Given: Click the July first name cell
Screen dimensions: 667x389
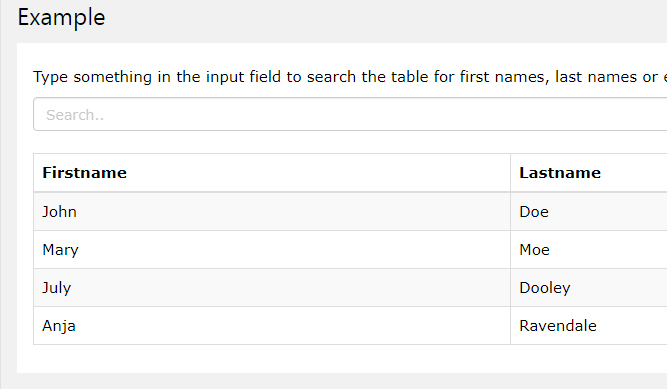Looking at the screenshot, I should point(272,288).
